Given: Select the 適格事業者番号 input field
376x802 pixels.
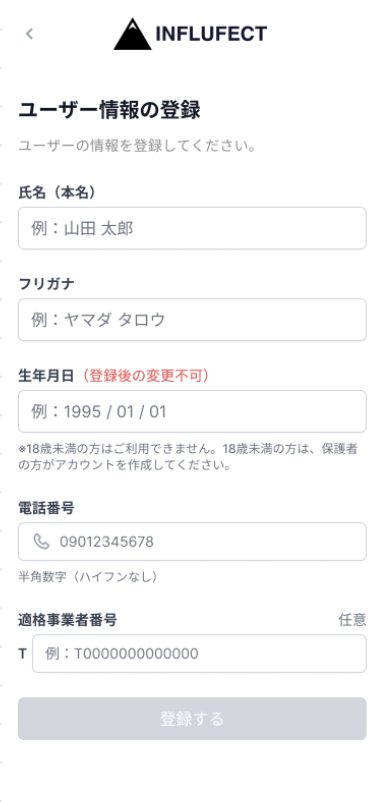Looking at the screenshot, I should [x=200, y=654].
